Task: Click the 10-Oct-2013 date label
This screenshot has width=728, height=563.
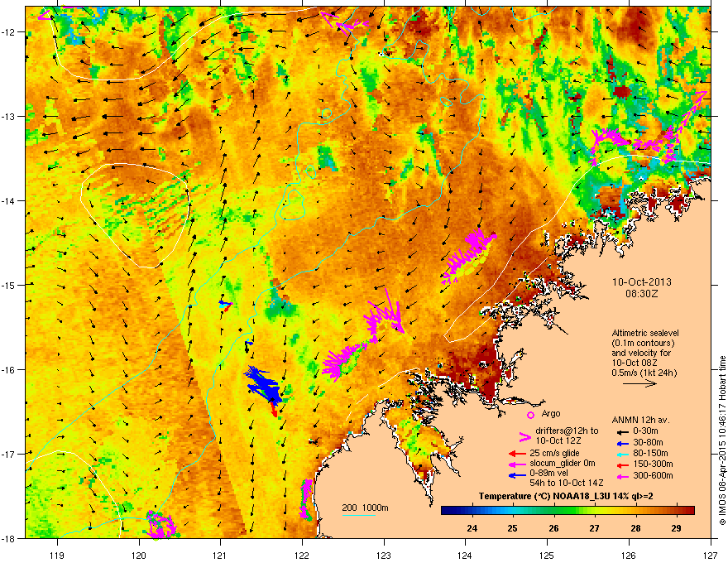Action: (x=641, y=282)
